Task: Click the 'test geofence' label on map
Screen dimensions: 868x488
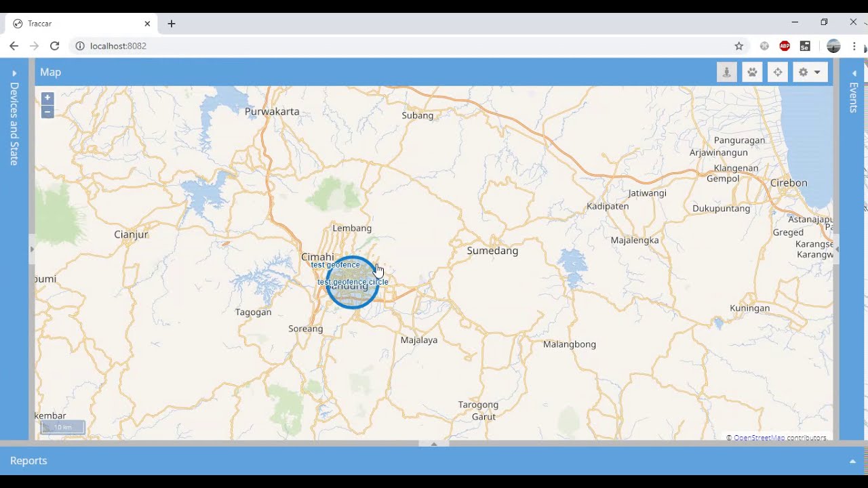Action: pos(336,265)
